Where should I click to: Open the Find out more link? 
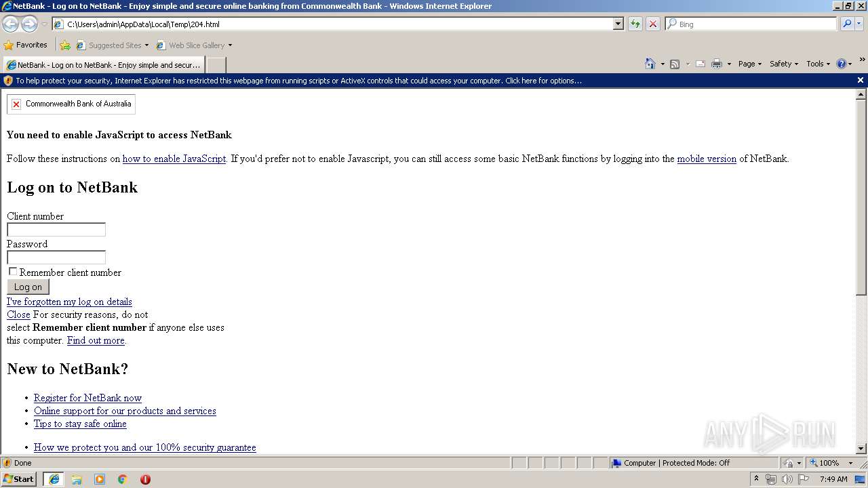click(96, 340)
